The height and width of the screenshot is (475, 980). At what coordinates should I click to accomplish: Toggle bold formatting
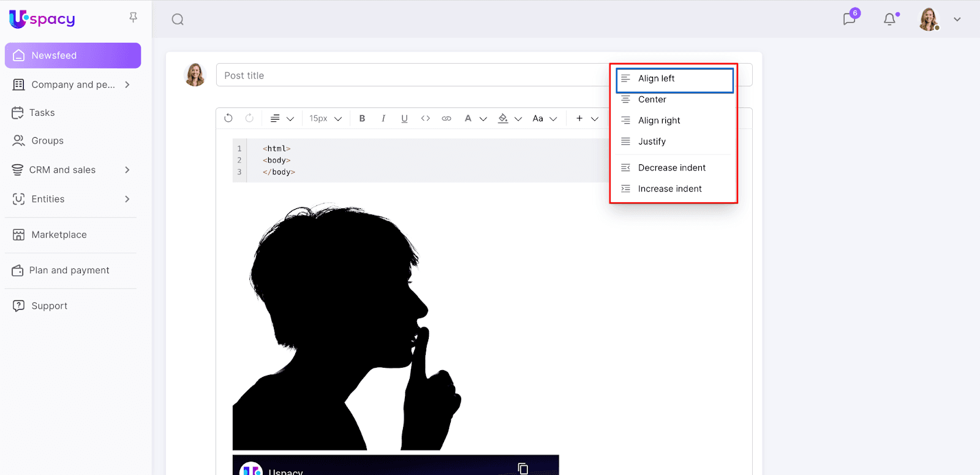coord(362,118)
